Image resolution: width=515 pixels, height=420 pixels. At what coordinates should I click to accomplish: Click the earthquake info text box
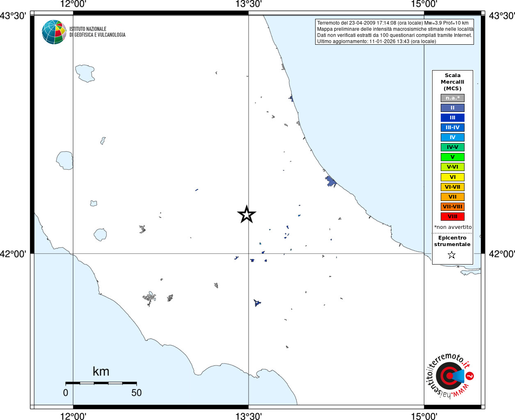[395, 32]
